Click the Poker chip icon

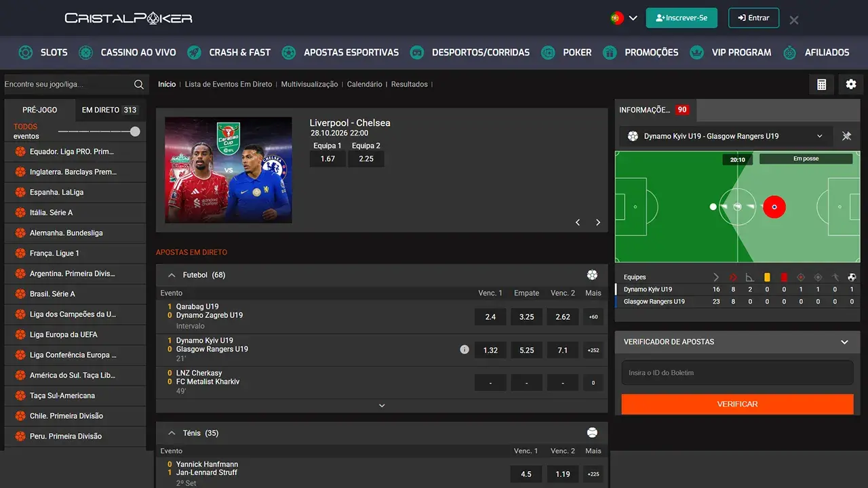tap(549, 52)
